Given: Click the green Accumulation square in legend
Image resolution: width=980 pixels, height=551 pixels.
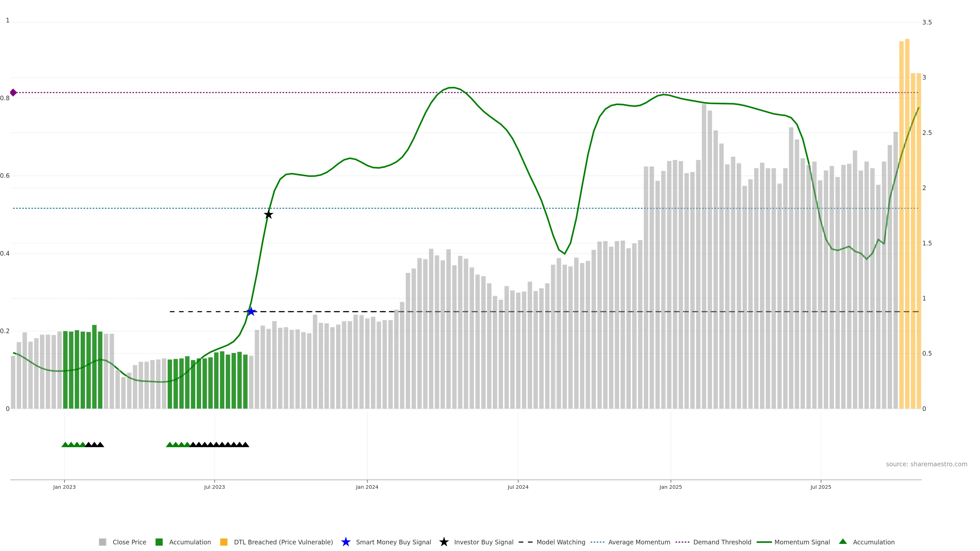Looking at the screenshot, I should (159, 542).
